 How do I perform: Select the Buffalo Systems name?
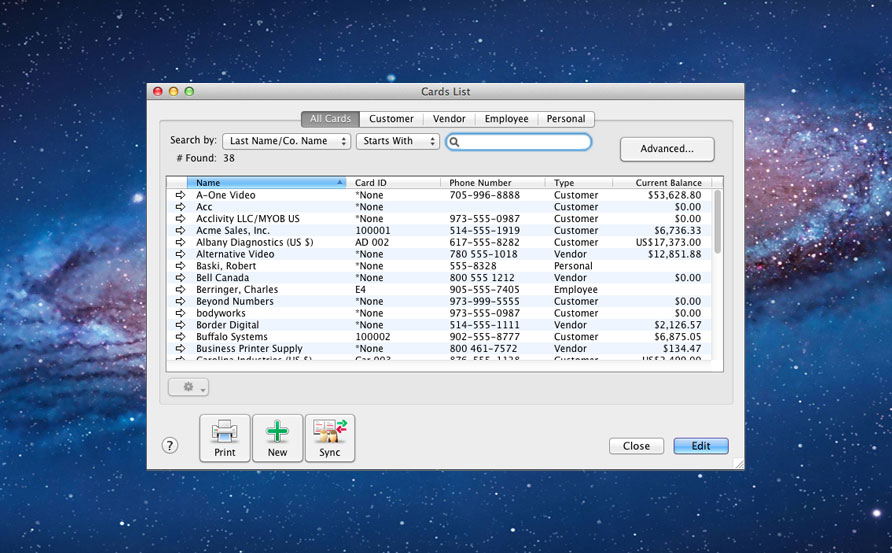point(232,337)
